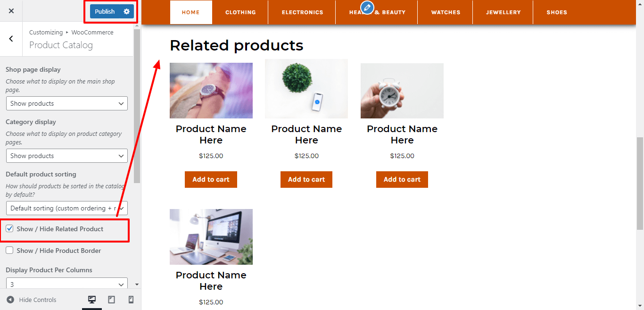Click the Publish button
The image size is (644, 310).
click(105, 11)
